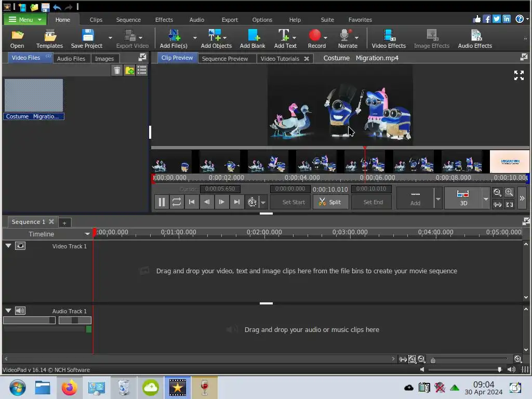Share on Twitter icon
The width and height of the screenshot is (532, 399).
click(497, 19)
